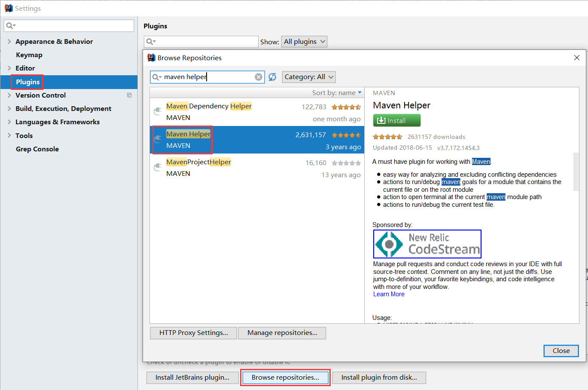The width and height of the screenshot is (588, 390).
Task: Click the 16,160 downloads count
Action: pos(316,163)
